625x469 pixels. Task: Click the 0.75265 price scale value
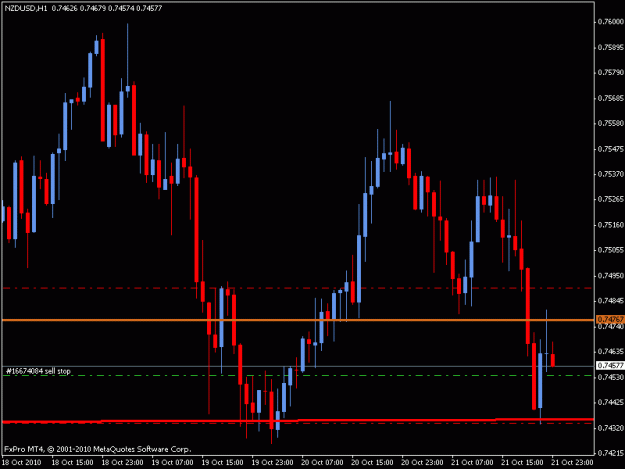pos(610,199)
